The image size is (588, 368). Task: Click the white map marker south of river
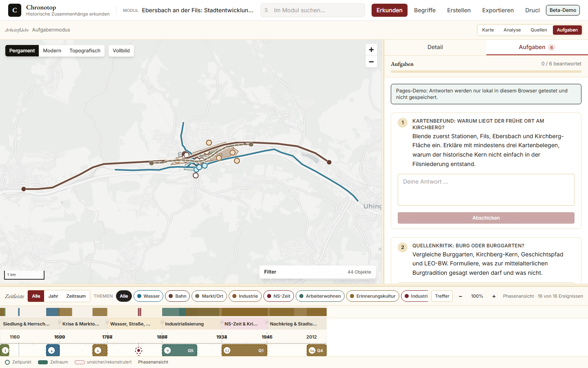click(x=196, y=175)
